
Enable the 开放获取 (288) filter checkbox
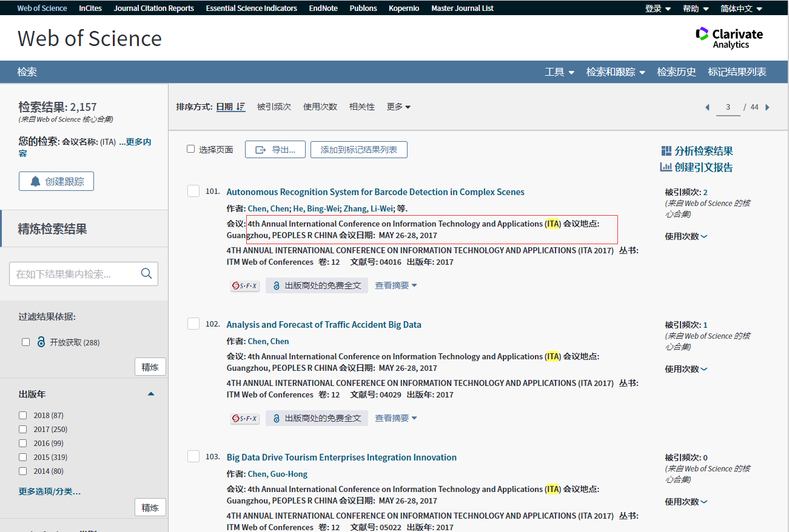tap(25, 342)
